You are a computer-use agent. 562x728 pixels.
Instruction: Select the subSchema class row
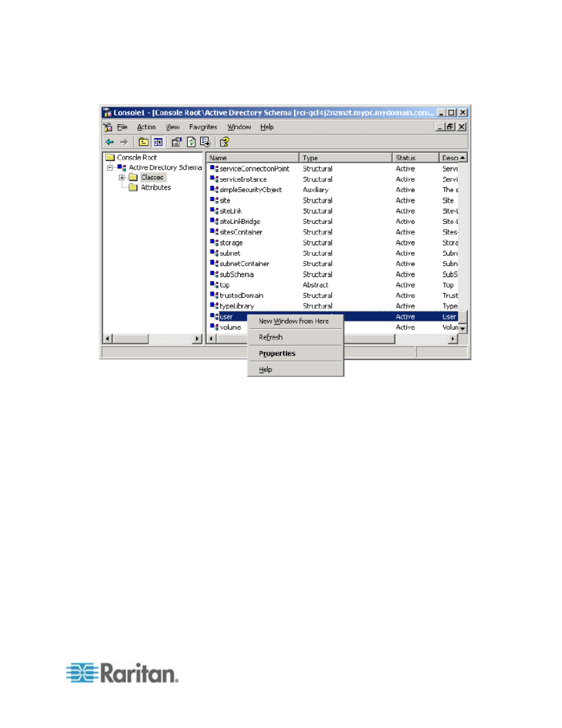[333, 275]
